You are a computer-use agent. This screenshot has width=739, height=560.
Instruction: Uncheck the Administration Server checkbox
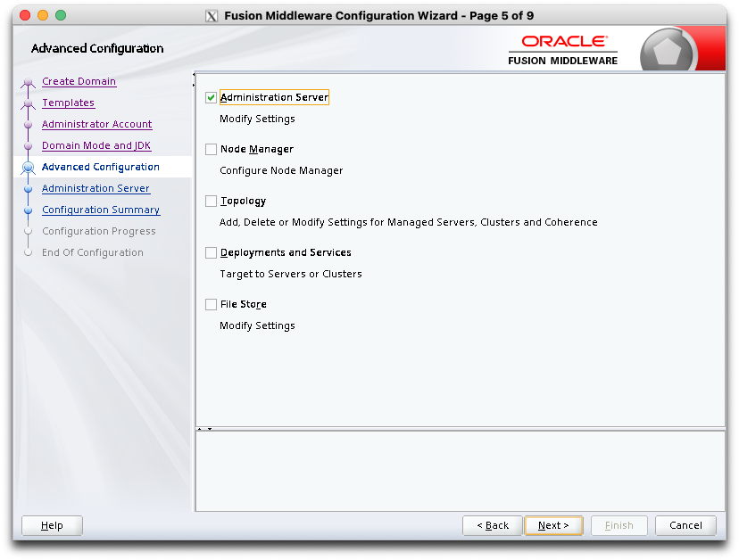click(x=212, y=97)
